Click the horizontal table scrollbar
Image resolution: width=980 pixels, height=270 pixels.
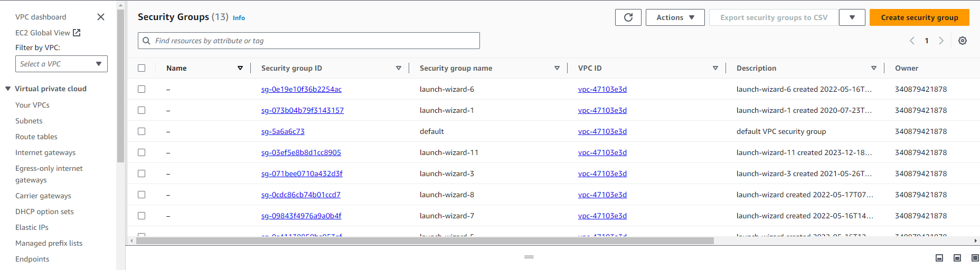pos(425,240)
